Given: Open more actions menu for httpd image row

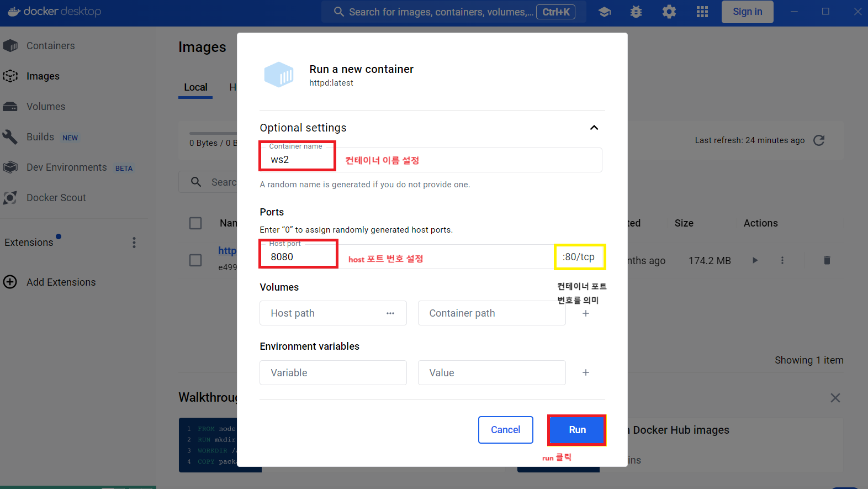Looking at the screenshot, I should pos(782,260).
